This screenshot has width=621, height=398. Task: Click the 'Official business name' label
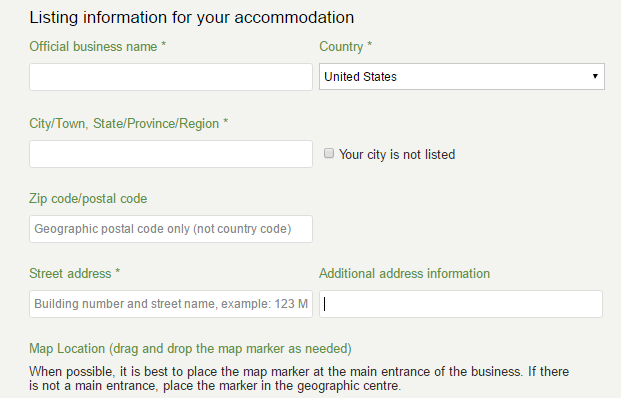coord(93,47)
